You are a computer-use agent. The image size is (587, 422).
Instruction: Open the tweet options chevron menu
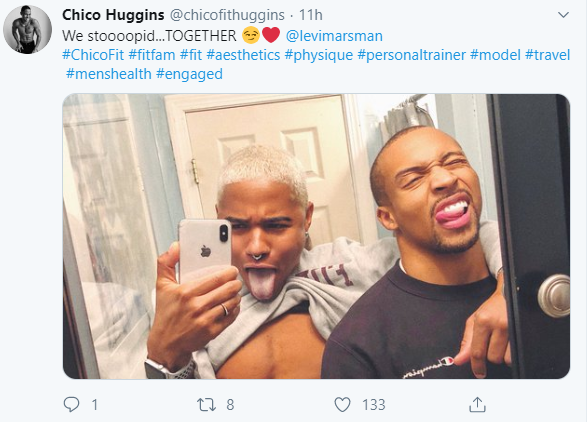click(563, 15)
